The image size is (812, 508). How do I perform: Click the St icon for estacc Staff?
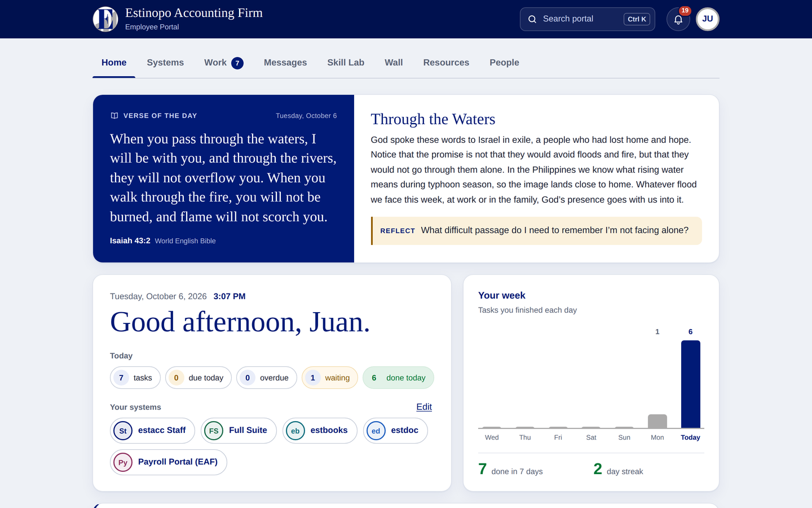click(123, 431)
